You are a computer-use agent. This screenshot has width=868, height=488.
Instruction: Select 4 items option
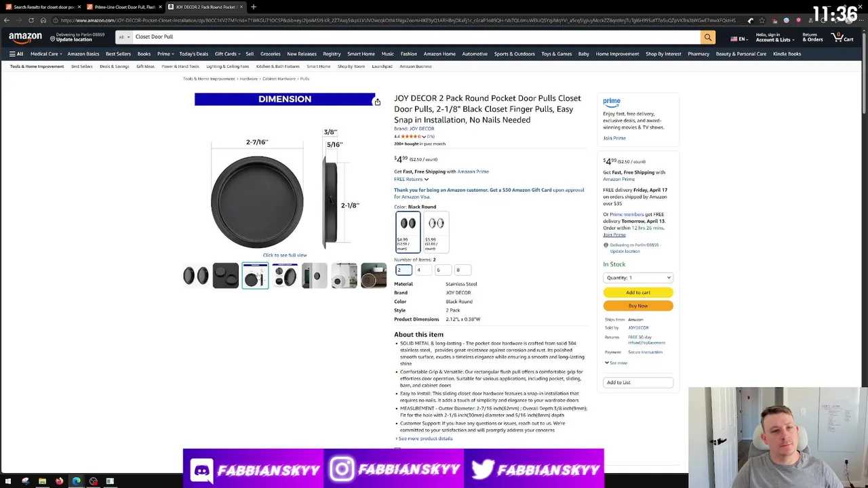click(423, 270)
